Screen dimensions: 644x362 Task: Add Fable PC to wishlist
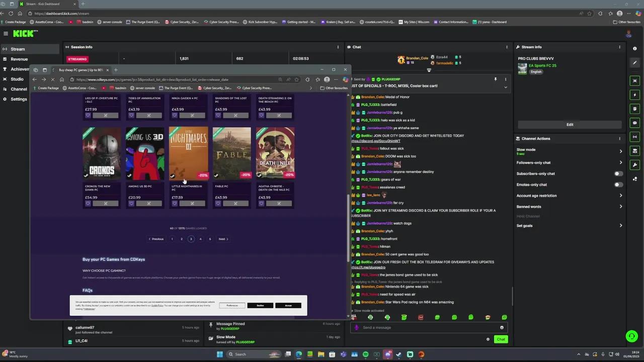(x=218, y=204)
